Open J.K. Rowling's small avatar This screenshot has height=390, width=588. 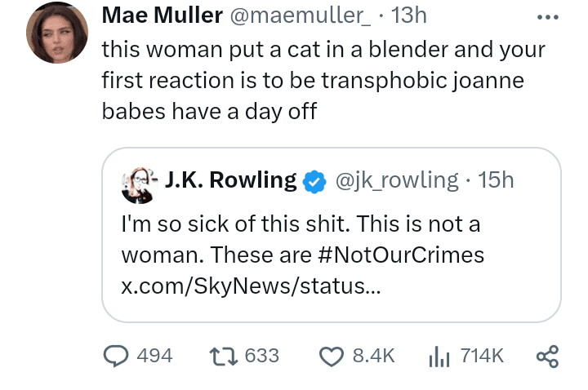[138, 185]
